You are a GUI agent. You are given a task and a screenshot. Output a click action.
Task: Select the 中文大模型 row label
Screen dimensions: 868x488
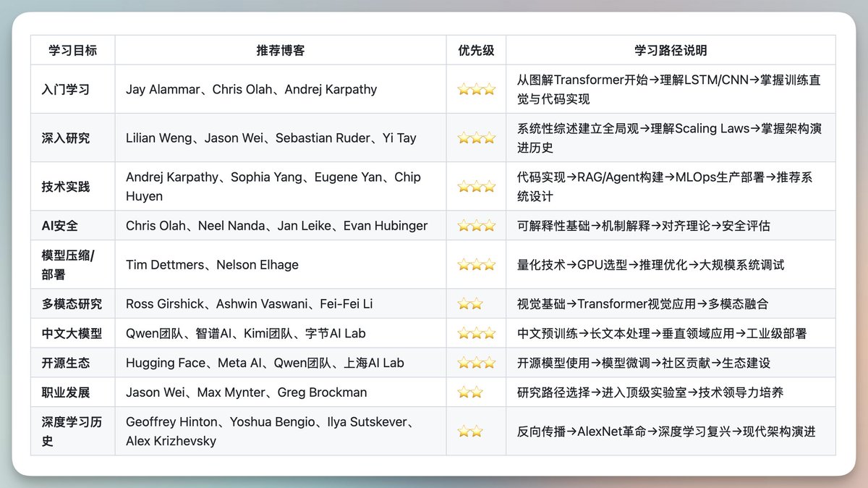pos(72,334)
